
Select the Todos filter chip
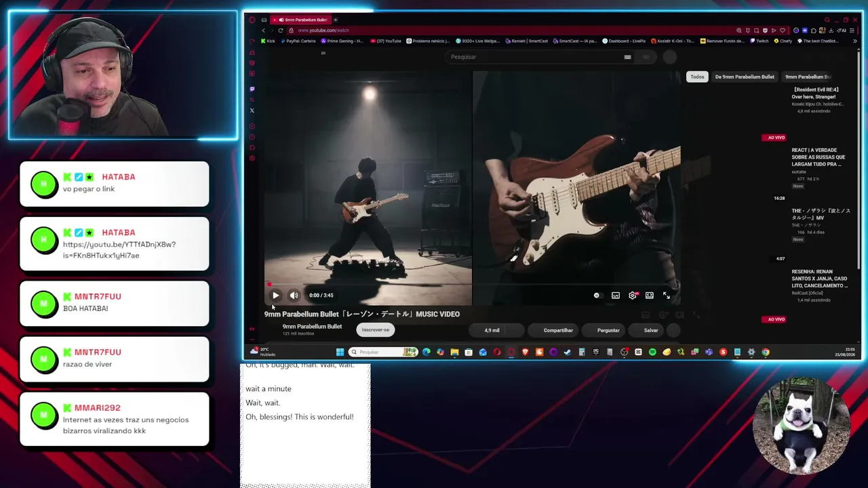click(x=697, y=77)
